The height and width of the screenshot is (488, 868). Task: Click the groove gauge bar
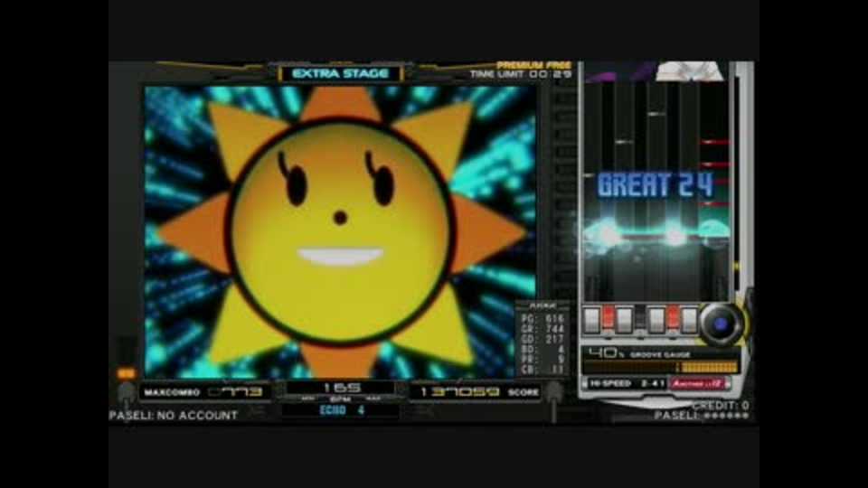click(x=660, y=367)
